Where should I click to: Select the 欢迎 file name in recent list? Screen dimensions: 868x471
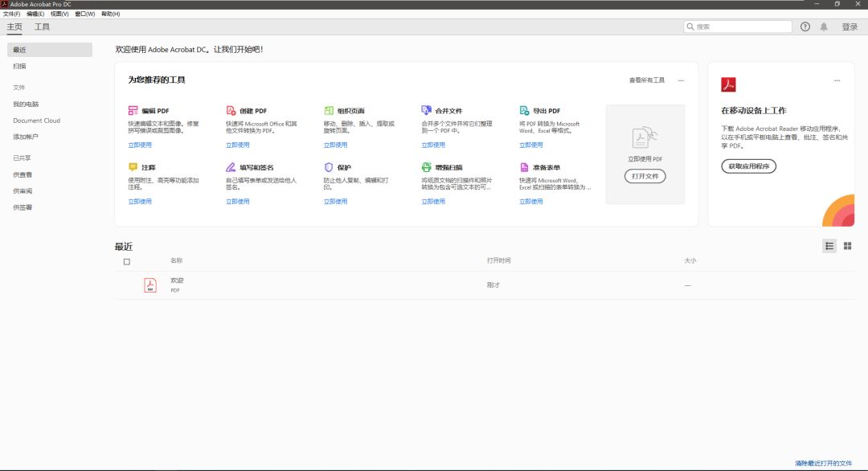tap(177, 281)
